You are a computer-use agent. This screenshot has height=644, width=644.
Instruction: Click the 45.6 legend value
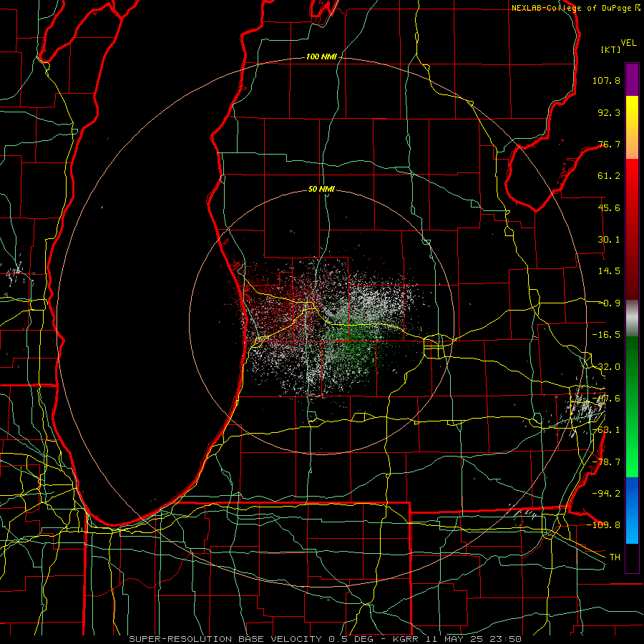[609, 208]
